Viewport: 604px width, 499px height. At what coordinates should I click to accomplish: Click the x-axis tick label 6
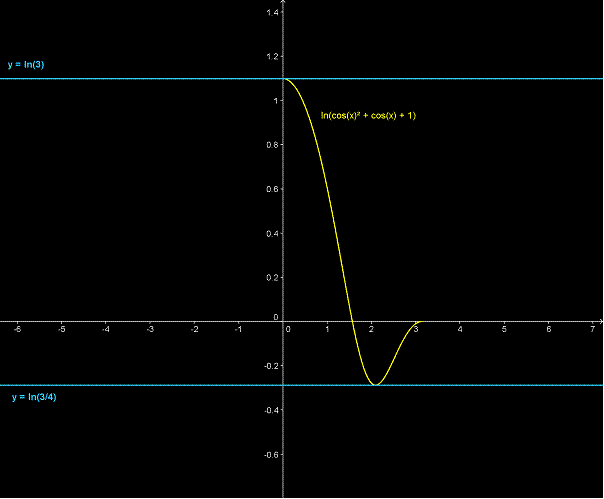click(x=548, y=328)
